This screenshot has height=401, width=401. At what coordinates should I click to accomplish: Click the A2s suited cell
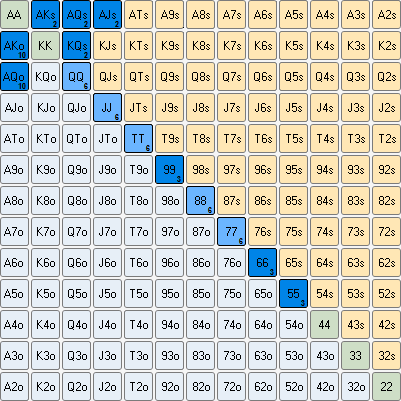[386, 15]
